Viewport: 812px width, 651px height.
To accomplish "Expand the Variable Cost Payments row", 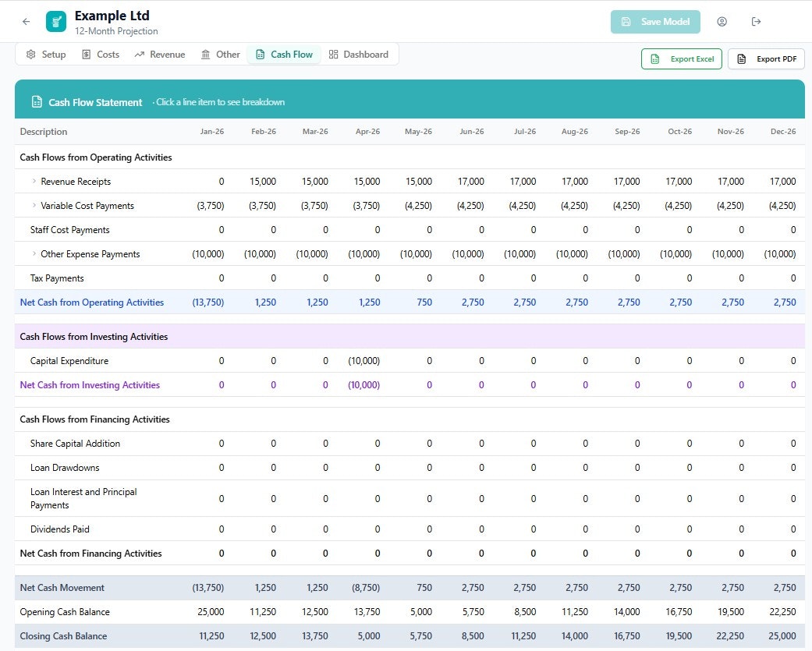I will (34, 206).
